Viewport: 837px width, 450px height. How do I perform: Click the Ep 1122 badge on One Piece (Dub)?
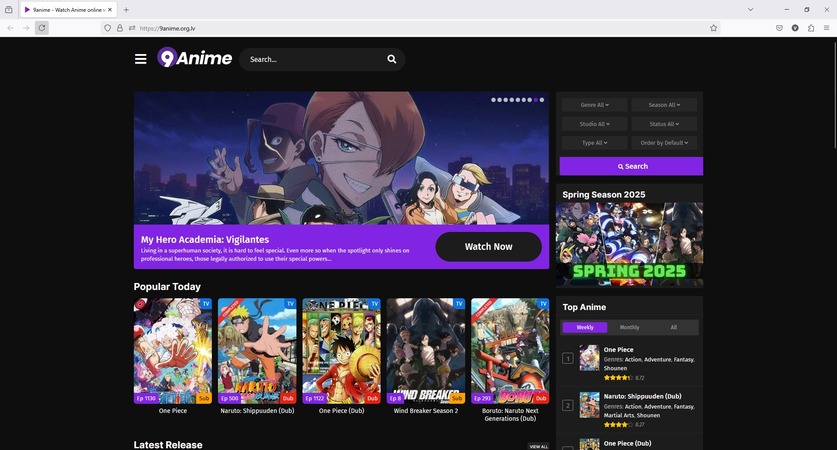tap(315, 398)
